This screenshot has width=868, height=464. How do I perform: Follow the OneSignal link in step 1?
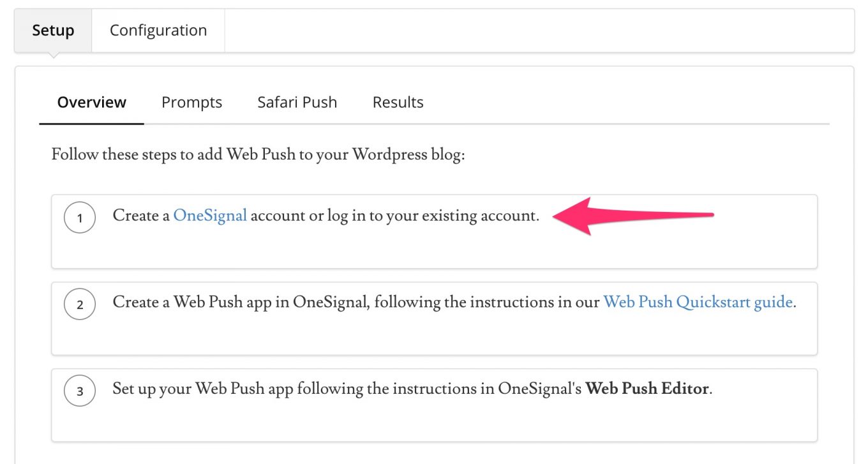[210, 216]
